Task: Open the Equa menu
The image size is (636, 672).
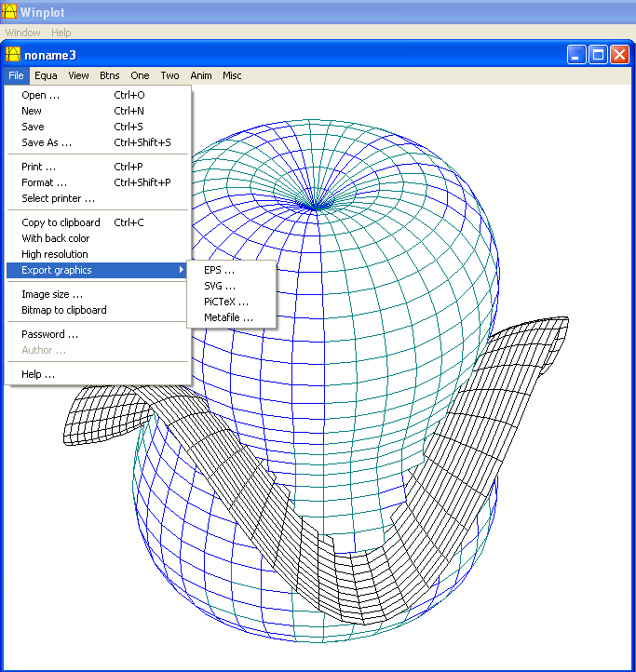Action: (46, 75)
